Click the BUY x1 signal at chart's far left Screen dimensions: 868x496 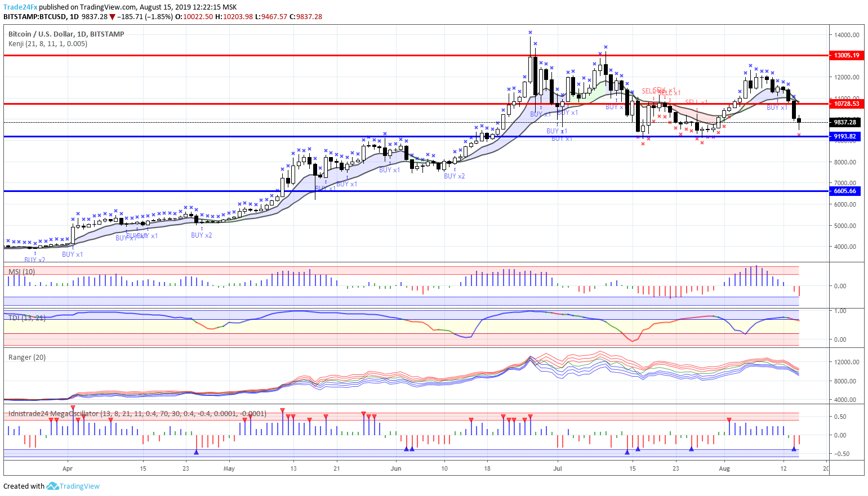tap(73, 254)
